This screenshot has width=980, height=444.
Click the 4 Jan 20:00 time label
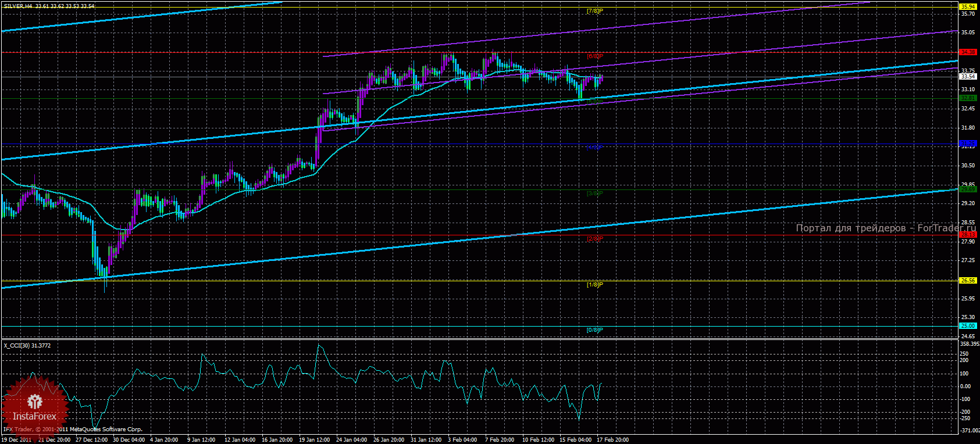click(165, 440)
